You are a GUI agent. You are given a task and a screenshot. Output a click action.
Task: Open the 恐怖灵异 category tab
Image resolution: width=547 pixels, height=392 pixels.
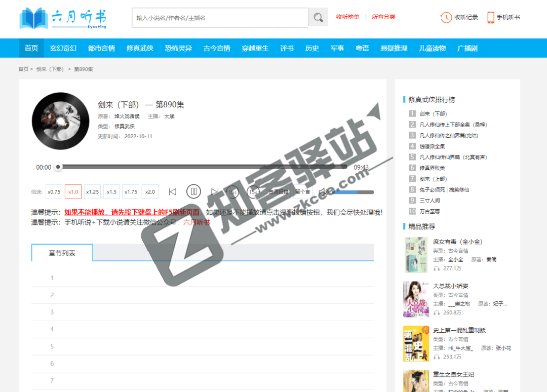178,48
